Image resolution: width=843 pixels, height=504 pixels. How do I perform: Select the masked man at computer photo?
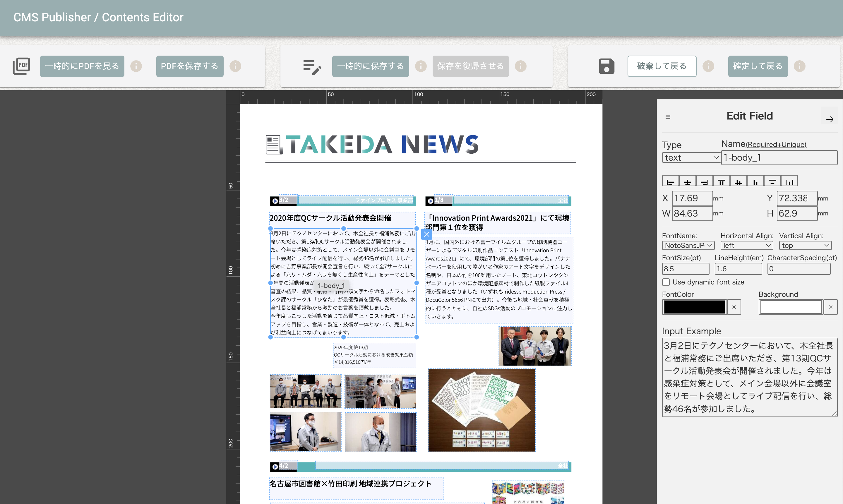[x=305, y=432]
